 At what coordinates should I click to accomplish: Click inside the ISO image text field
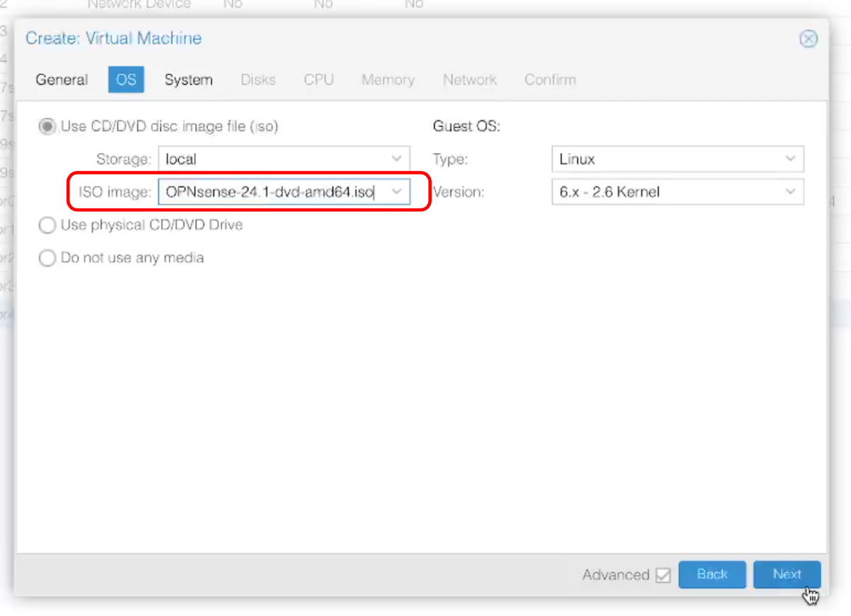tap(277, 191)
